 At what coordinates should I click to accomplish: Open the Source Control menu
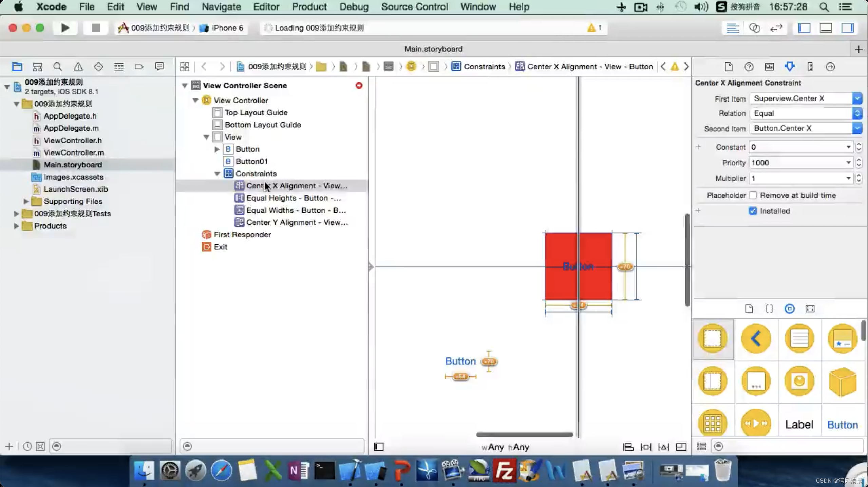[x=414, y=7]
